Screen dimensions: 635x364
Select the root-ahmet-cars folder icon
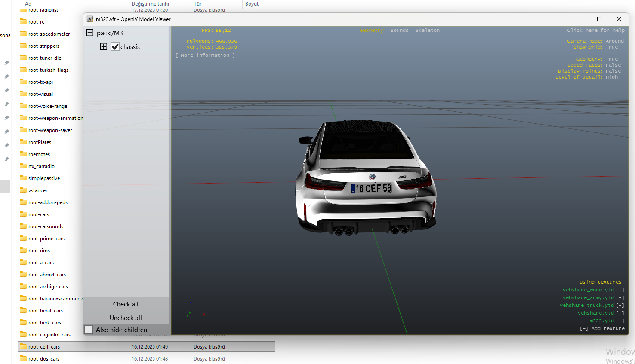click(x=23, y=274)
